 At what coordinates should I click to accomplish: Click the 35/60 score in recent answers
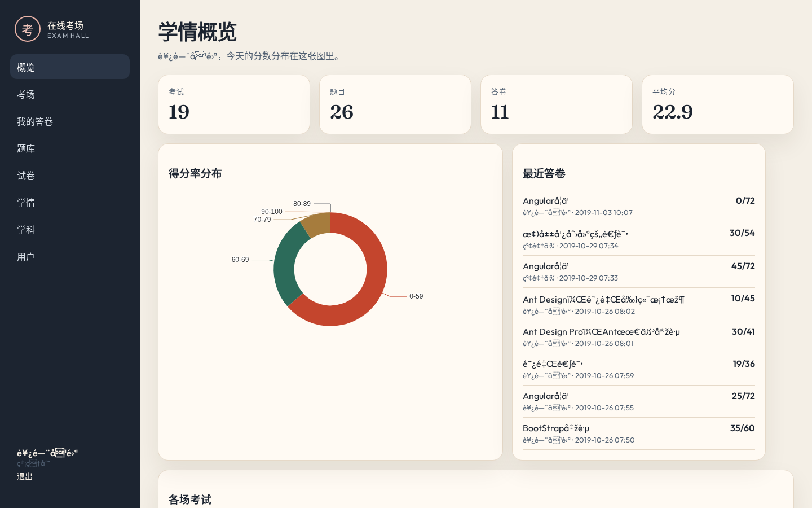pyautogui.click(x=743, y=428)
